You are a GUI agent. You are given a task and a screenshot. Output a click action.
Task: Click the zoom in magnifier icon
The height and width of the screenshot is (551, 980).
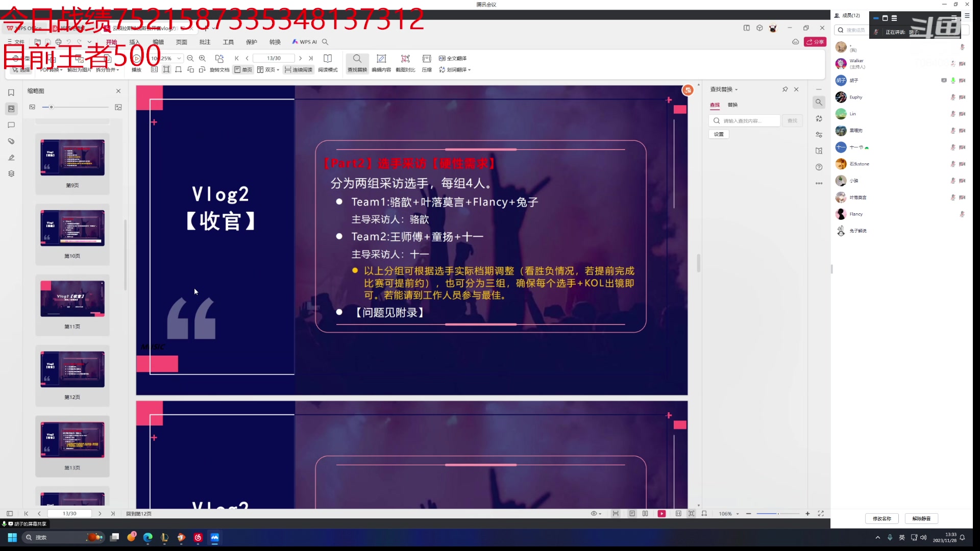[x=202, y=58]
